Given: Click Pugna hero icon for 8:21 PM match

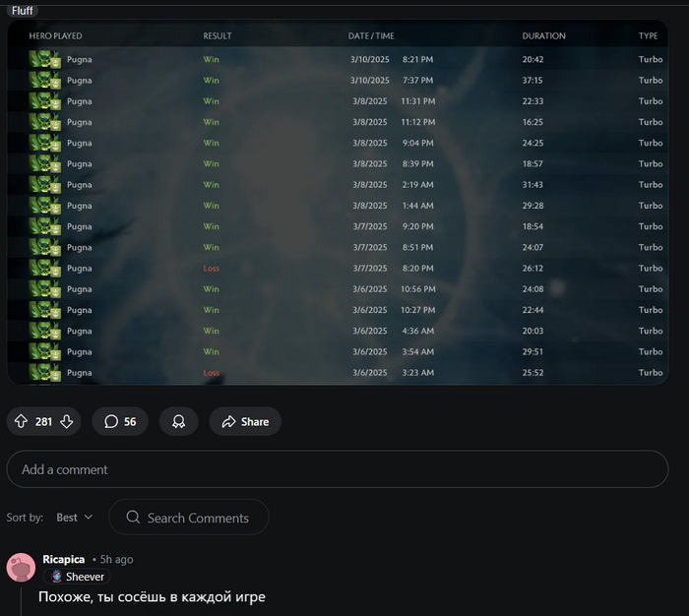Looking at the screenshot, I should (x=45, y=59).
